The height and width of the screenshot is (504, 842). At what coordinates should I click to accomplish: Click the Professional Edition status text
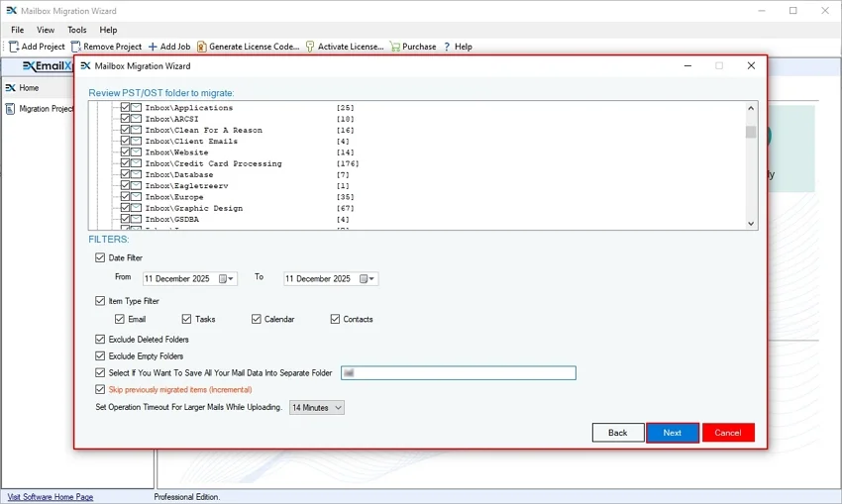(x=187, y=497)
